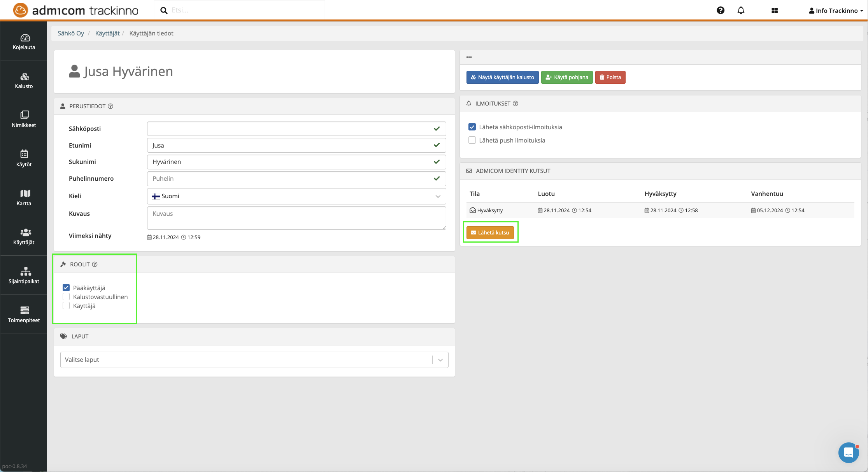Viewport: 868px width, 472px height.
Task: Click the Hyväksytty invitation status cell
Action: coord(486,210)
